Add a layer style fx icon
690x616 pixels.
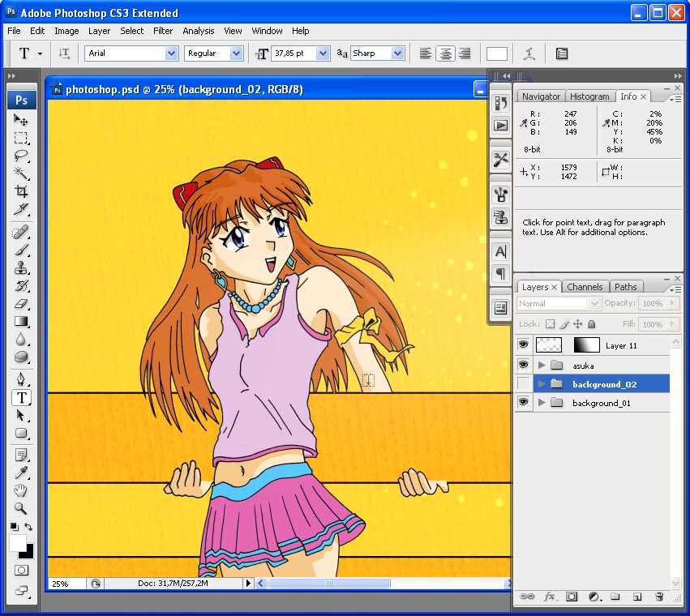click(x=549, y=597)
